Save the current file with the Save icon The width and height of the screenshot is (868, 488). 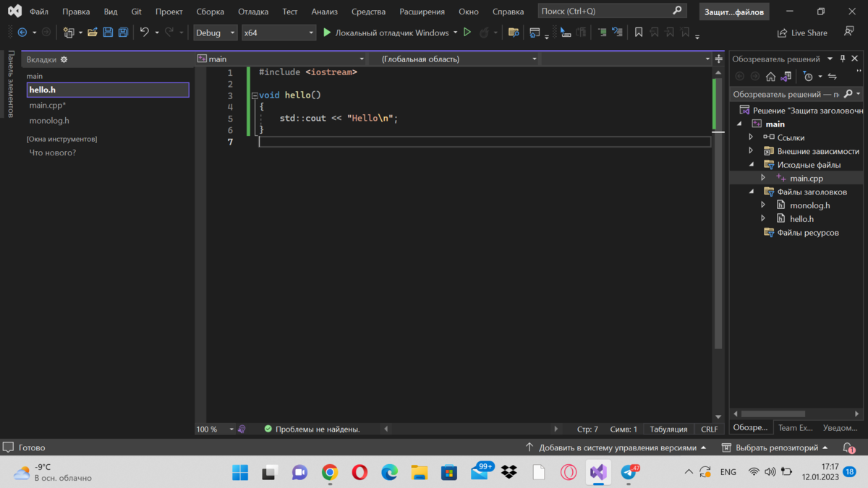(108, 33)
